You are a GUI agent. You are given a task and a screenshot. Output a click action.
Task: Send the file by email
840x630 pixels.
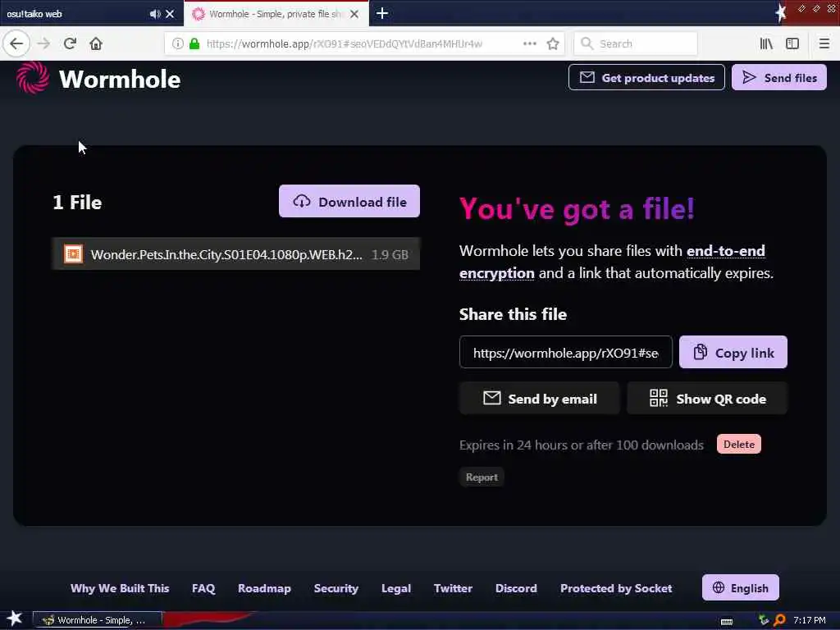(540, 399)
